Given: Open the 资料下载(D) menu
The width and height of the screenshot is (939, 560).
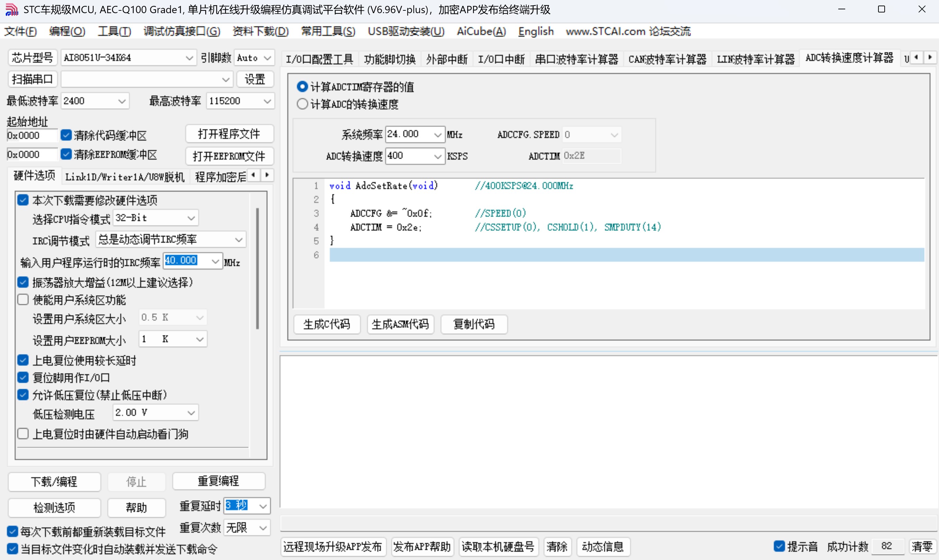Looking at the screenshot, I should click(261, 31).
